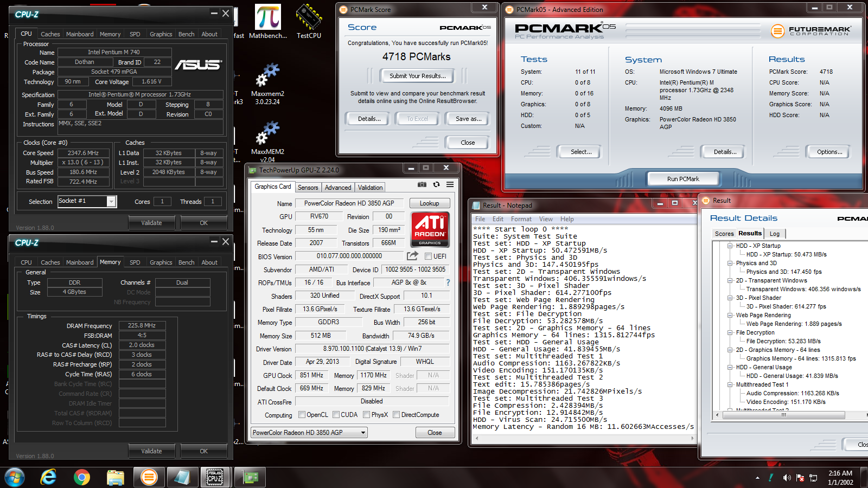Click Save as in PCMark Score
Image resolution: width=868 pixels, height=488 pixels.
[468, 119]
